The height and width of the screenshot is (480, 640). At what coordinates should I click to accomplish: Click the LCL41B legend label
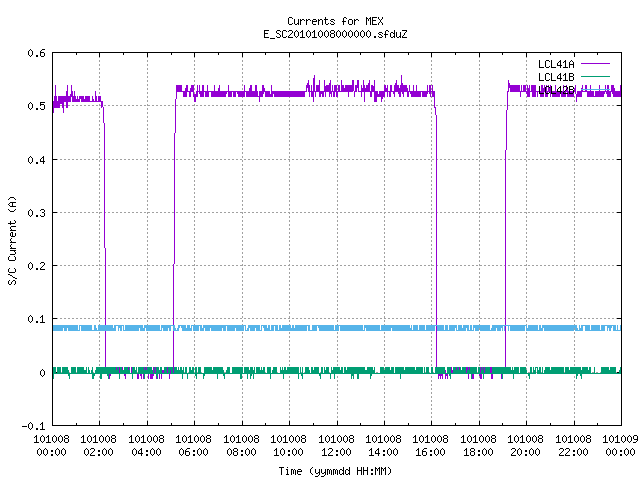[x=556, y=77]
